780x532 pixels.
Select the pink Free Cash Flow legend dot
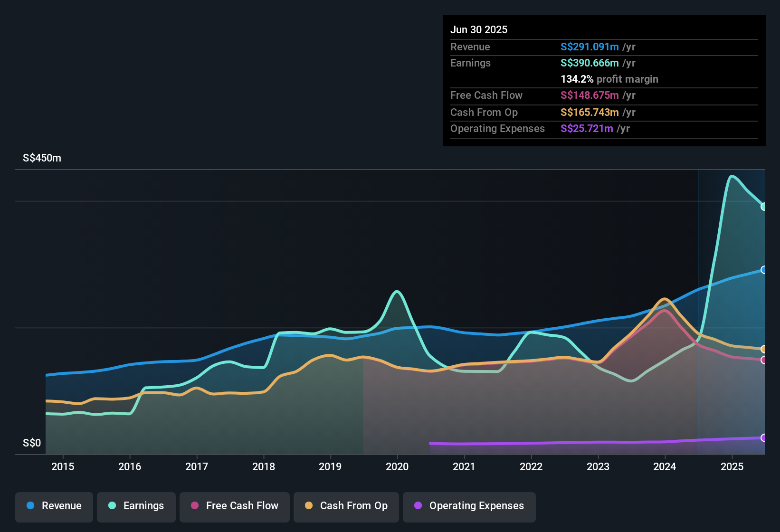click(194, 506)
